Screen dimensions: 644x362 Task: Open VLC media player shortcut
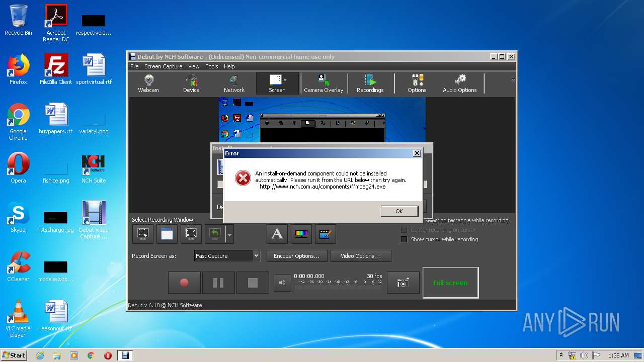pyautogui.click(x=18, y=319)
